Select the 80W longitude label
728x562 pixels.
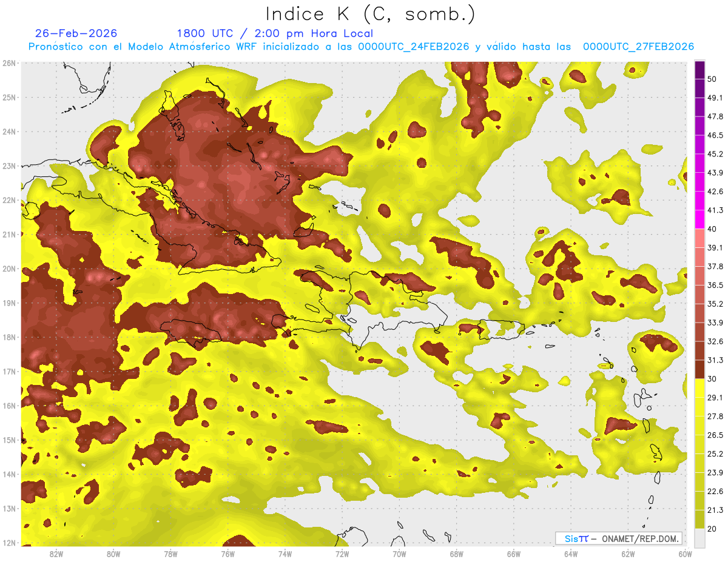click(x=113, y=554)
